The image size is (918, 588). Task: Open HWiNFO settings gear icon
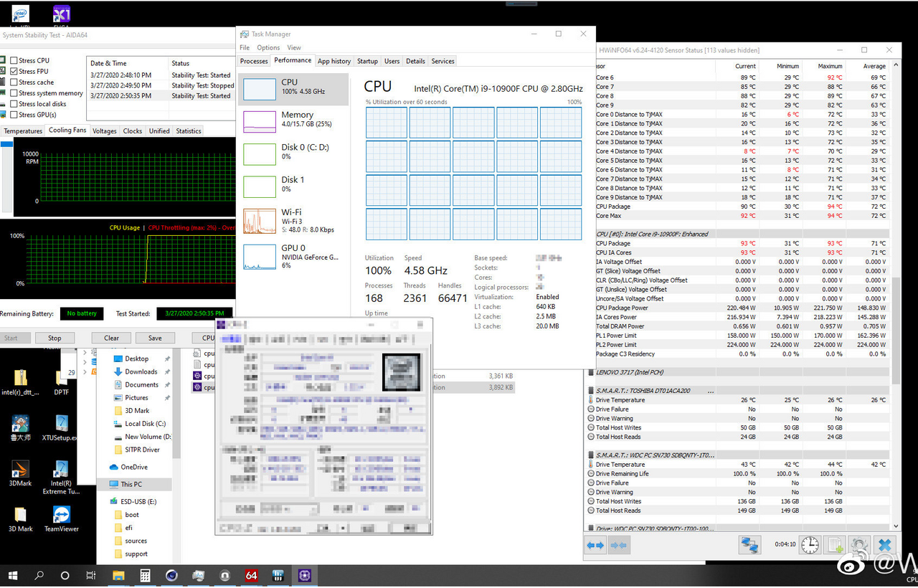tap(860, 545)
